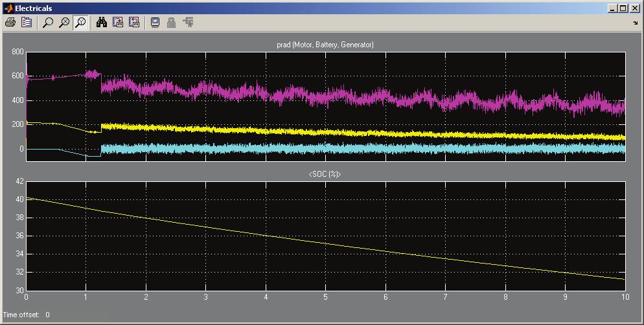644x325 pixels.
Task: Click the Time offset label
Action: 21,315
